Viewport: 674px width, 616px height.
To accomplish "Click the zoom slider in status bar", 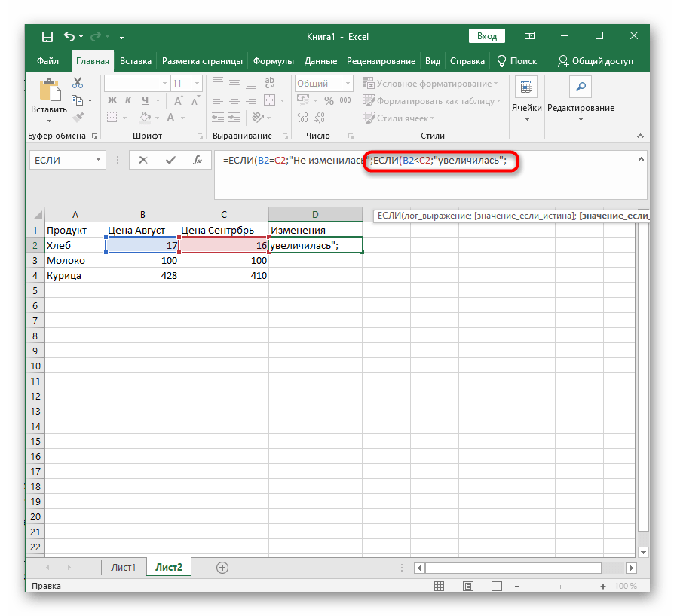I will [560, 587].
